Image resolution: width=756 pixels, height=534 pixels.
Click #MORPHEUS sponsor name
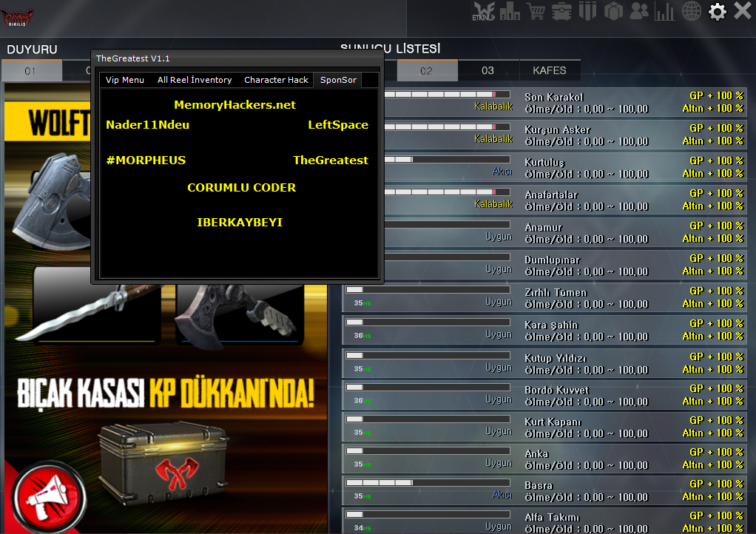146,160
